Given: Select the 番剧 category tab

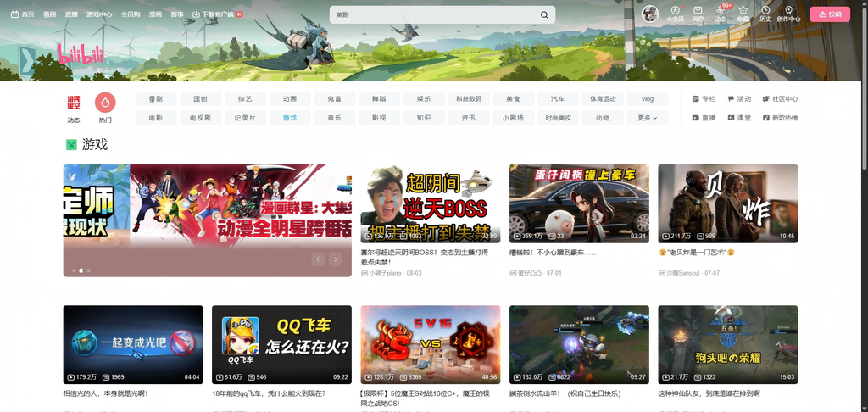Looking at the screenshot, I should tap(156, 99).
